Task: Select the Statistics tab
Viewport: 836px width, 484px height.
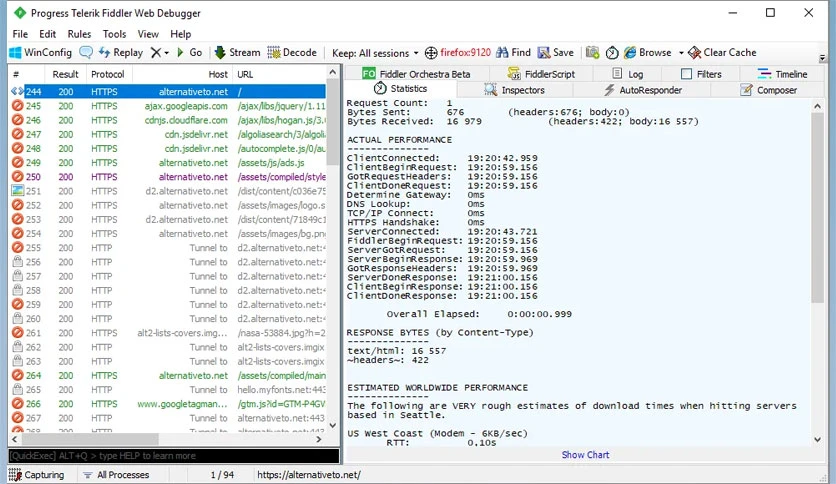Action: [400, 88]
